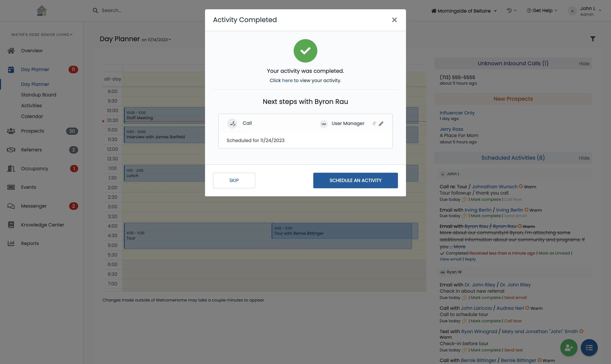This screenshot has height=364, width=611.
Task: Click the green add prospect button
Action: [x=569, y=348]
